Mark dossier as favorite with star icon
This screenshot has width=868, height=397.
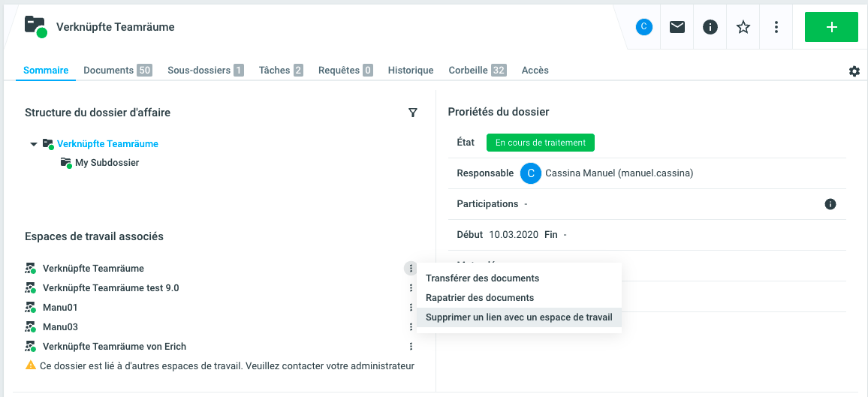pos(743,27)
